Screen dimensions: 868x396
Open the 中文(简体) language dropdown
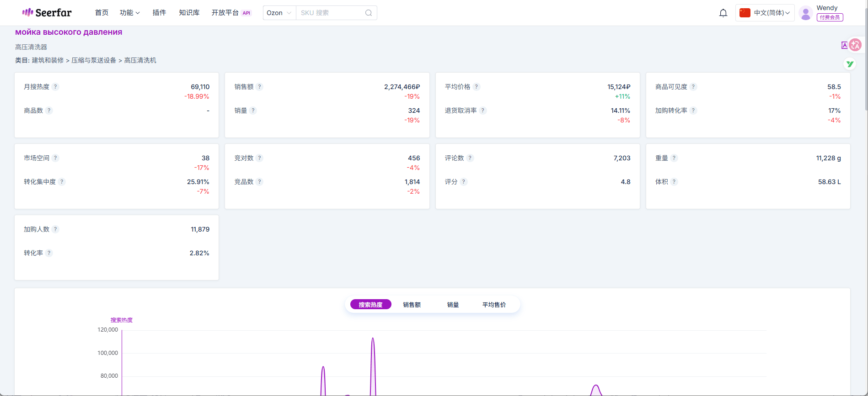765,13
